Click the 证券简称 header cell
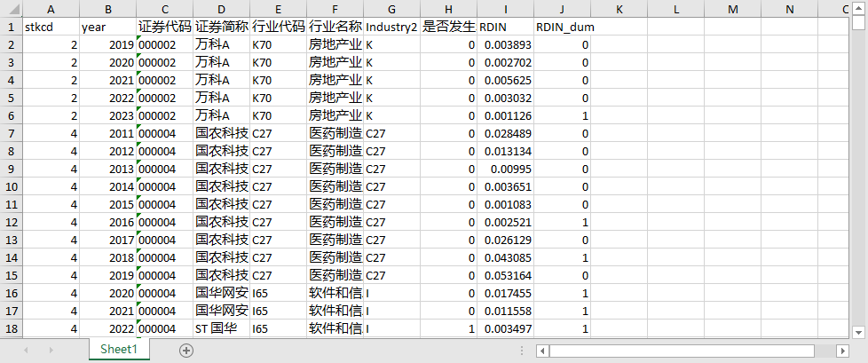The height and width of the screenshot is (363, 868). pos(222,27)
